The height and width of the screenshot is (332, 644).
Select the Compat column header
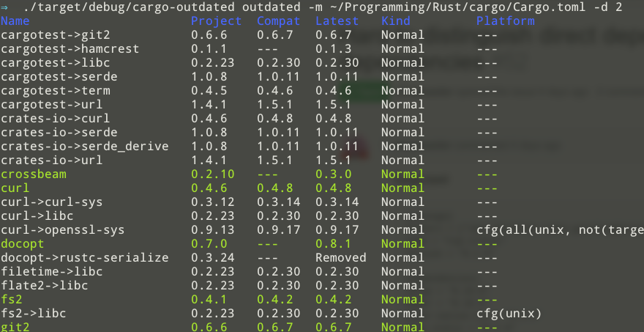coord(279,21)
